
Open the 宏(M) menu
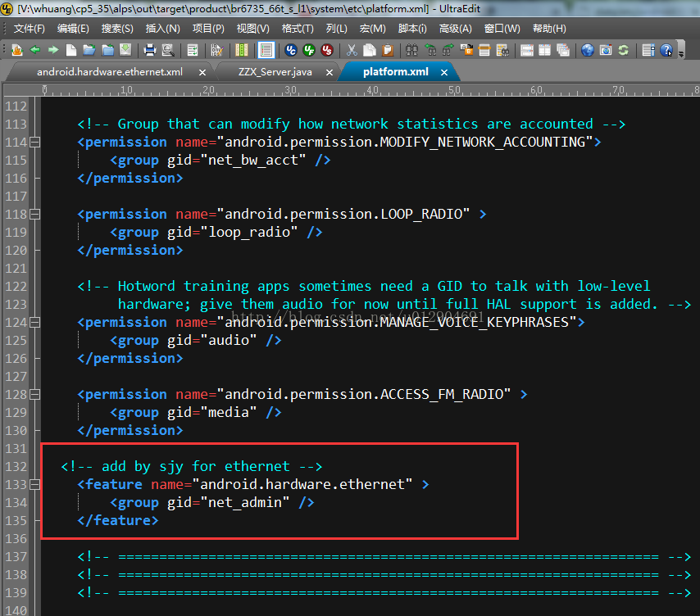[372, 29]
